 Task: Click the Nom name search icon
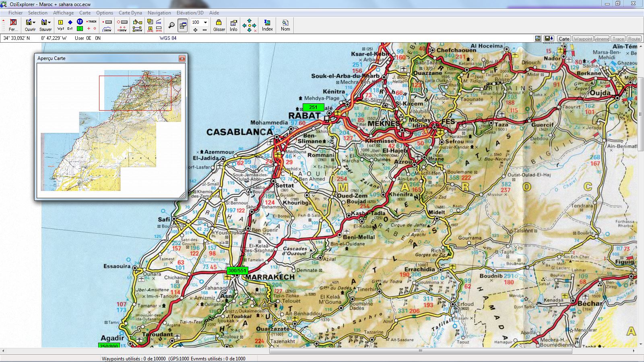285,25
